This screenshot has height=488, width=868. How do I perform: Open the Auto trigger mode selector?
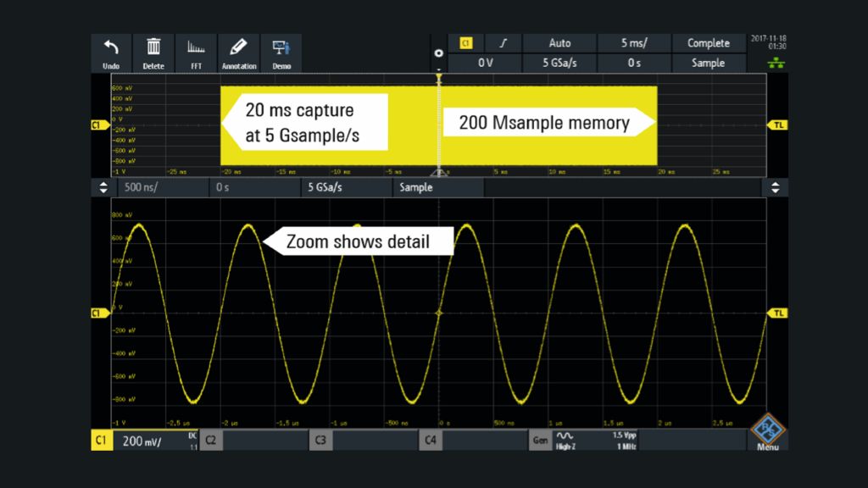(559, 43)
